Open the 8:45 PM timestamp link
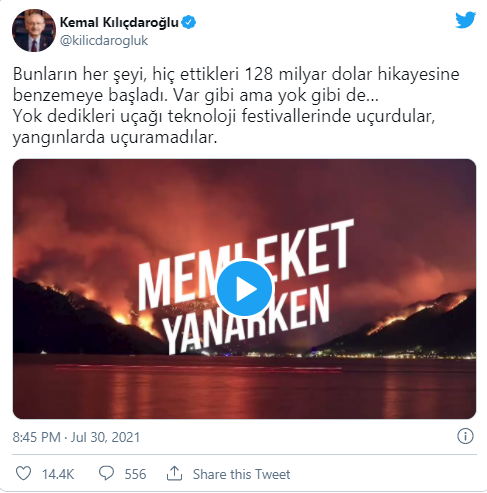This screenshot has height=493, width=487. point(37,437)
